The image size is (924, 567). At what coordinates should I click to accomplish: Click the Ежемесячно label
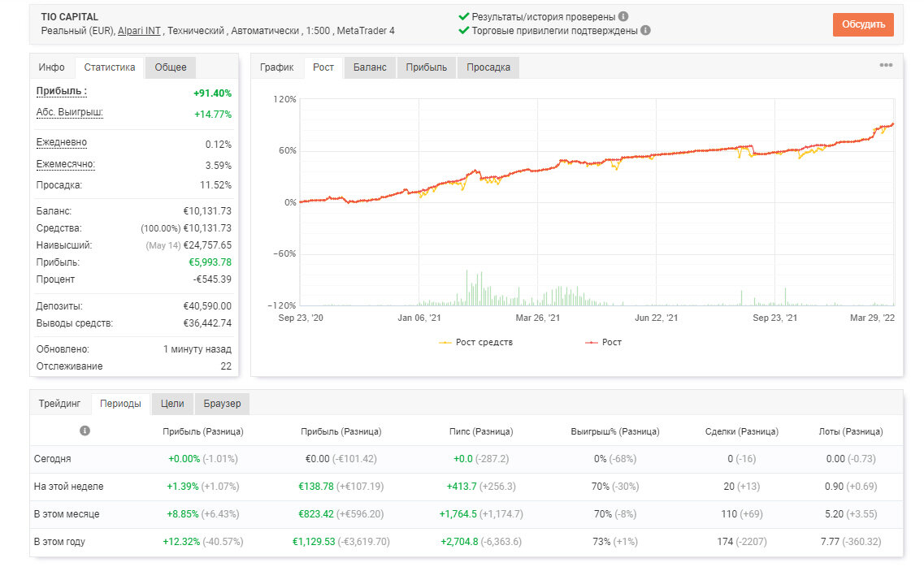click(x=65, y=164)
